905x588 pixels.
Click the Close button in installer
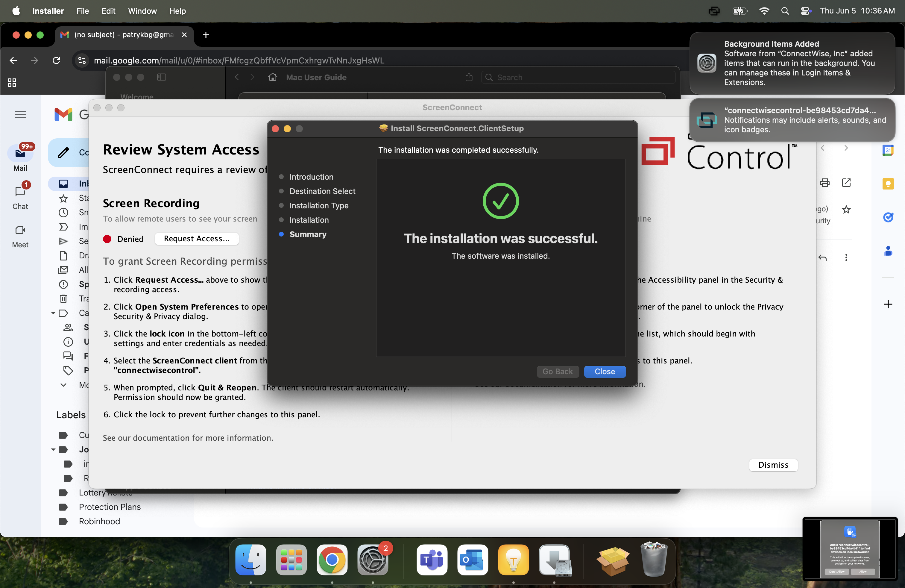(605, 372)
